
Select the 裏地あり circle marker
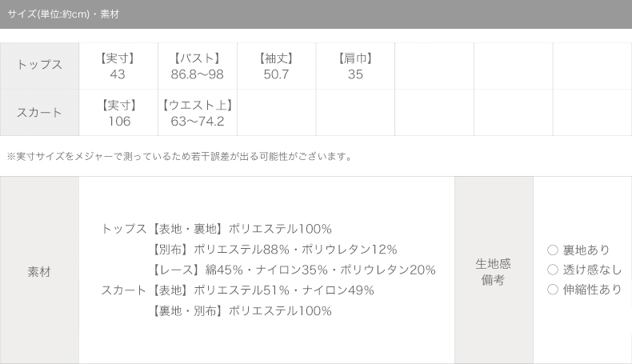tap(553, 250)
